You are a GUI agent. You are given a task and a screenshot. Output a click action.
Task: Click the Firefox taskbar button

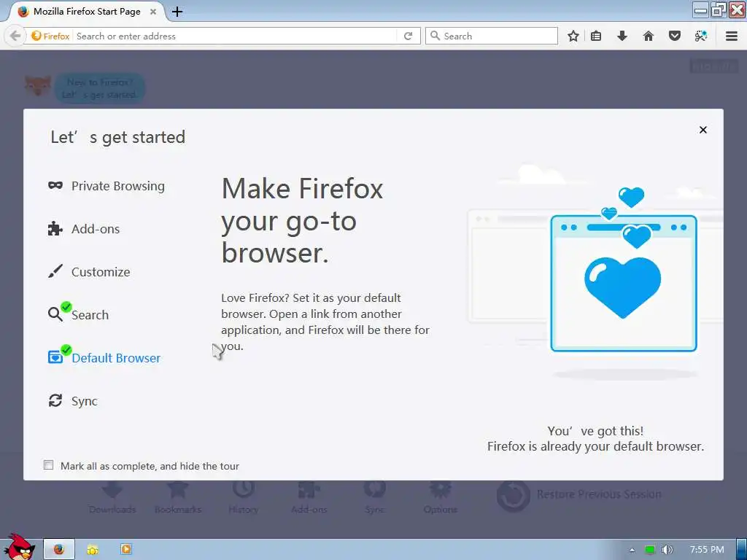(59, 549)
